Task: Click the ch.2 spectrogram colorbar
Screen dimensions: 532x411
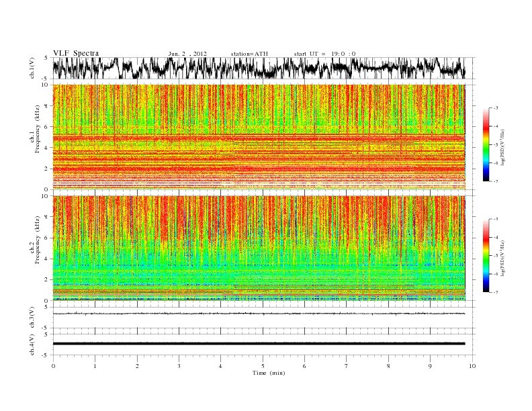Action: pyautogui.click(x=486, y=256)
